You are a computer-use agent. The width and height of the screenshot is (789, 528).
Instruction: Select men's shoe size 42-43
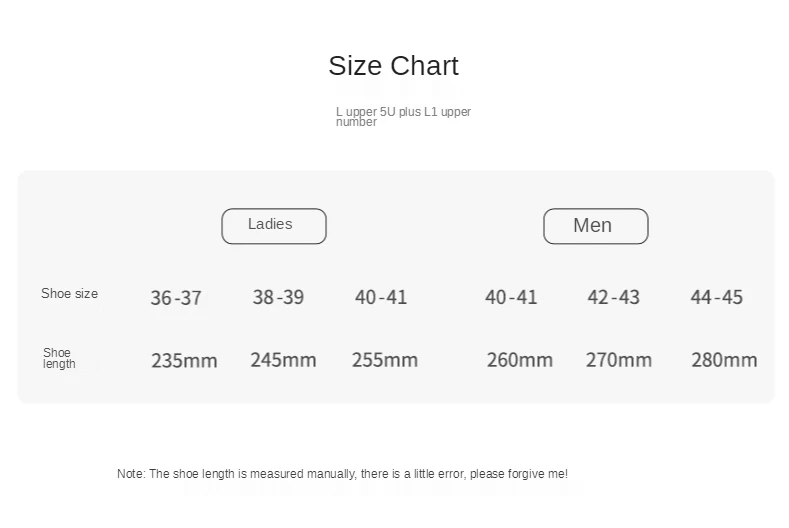pyautogui.click(x=614, y=297)
